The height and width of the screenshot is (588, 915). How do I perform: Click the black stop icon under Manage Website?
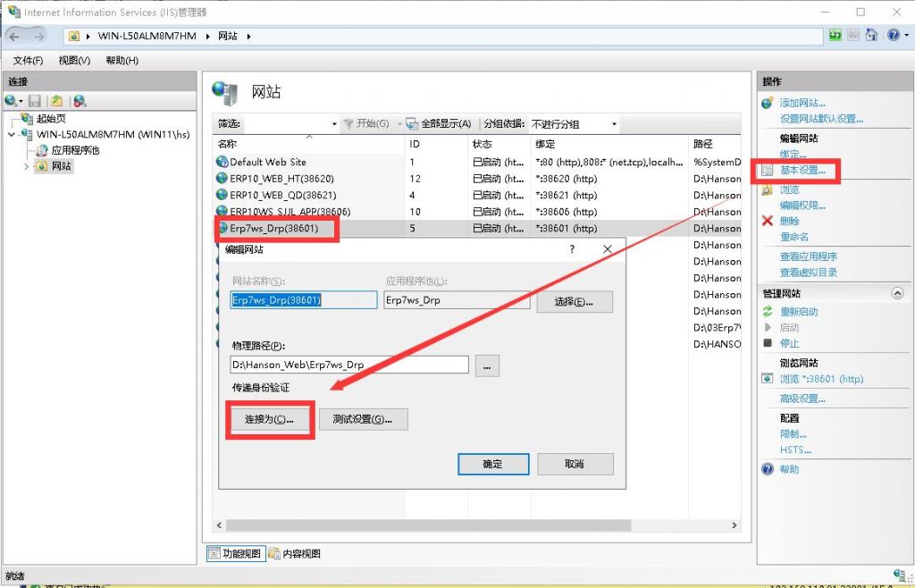click(767, 343)
